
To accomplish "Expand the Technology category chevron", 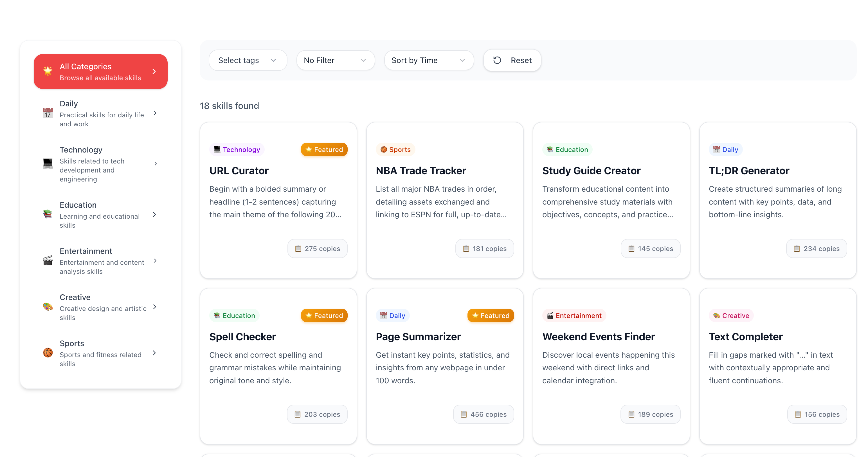I will pos(155,164).
